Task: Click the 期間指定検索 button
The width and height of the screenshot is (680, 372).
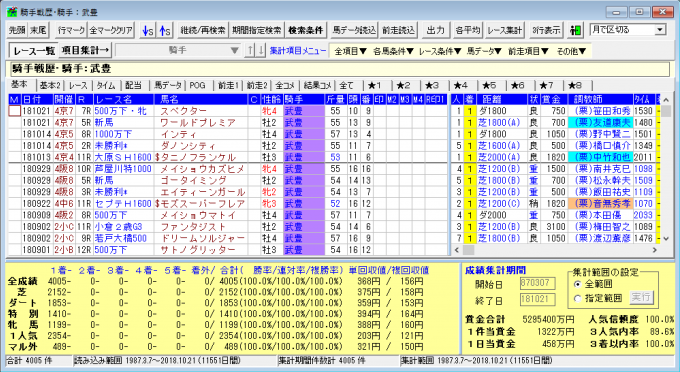Action: tap(256, 30)
